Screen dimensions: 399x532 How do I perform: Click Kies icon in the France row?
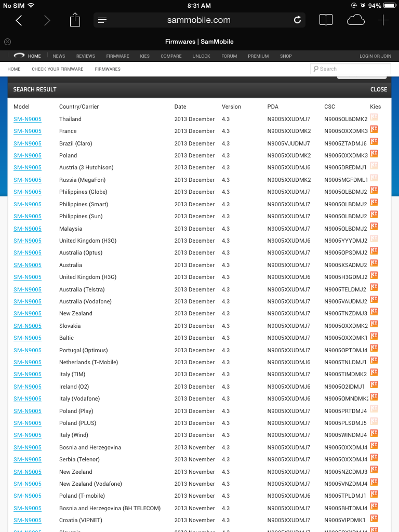pos(374,129)
